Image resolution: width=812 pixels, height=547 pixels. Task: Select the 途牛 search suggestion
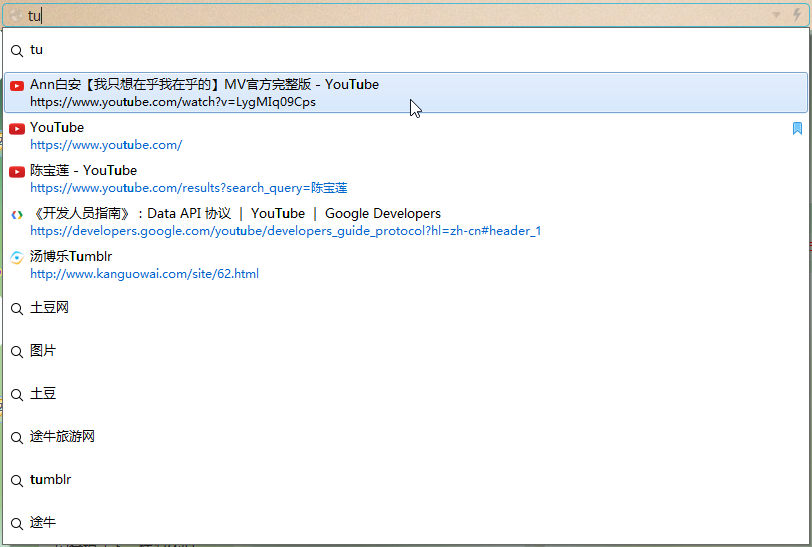[x=405, y=523]
